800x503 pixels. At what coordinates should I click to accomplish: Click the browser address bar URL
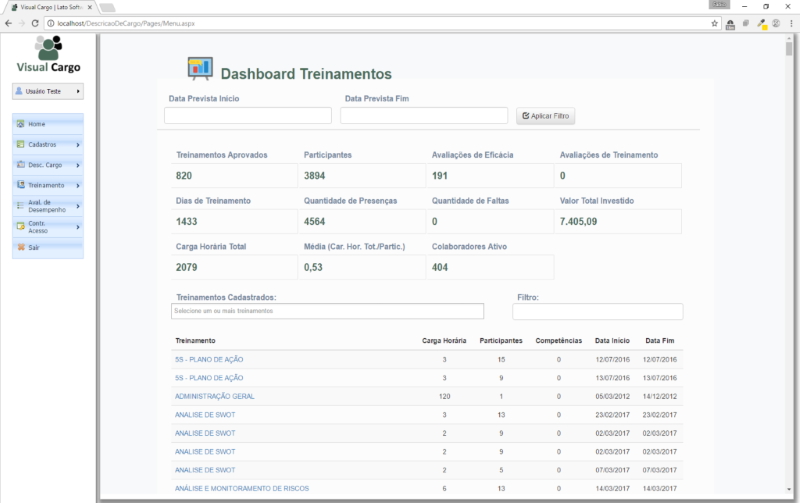click(x=126, y=23)
